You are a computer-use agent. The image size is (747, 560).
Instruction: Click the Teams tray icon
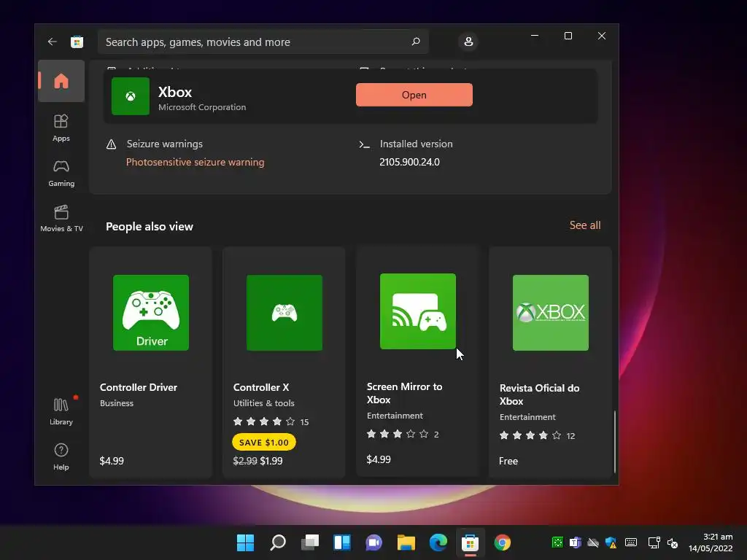coord(576,542)
